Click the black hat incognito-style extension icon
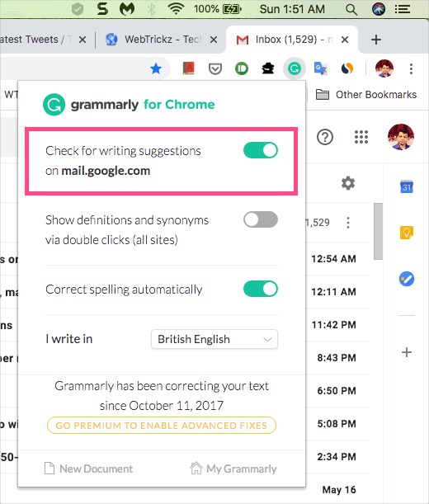429x504 pixels. point(267,68)
